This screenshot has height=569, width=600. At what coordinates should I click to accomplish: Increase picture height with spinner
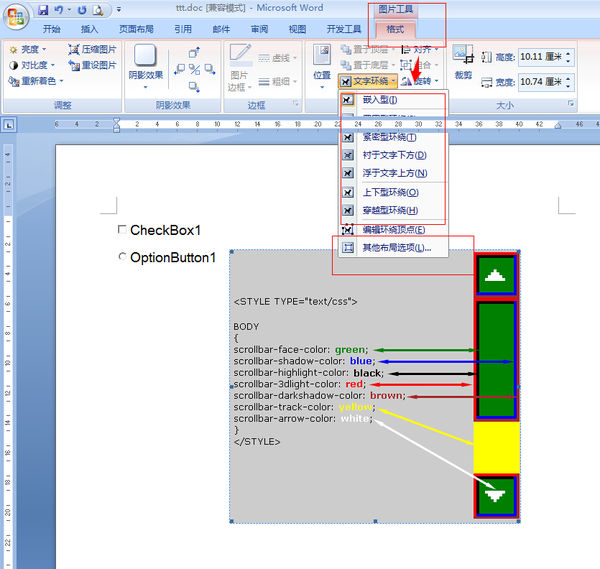tap(568, 53)
